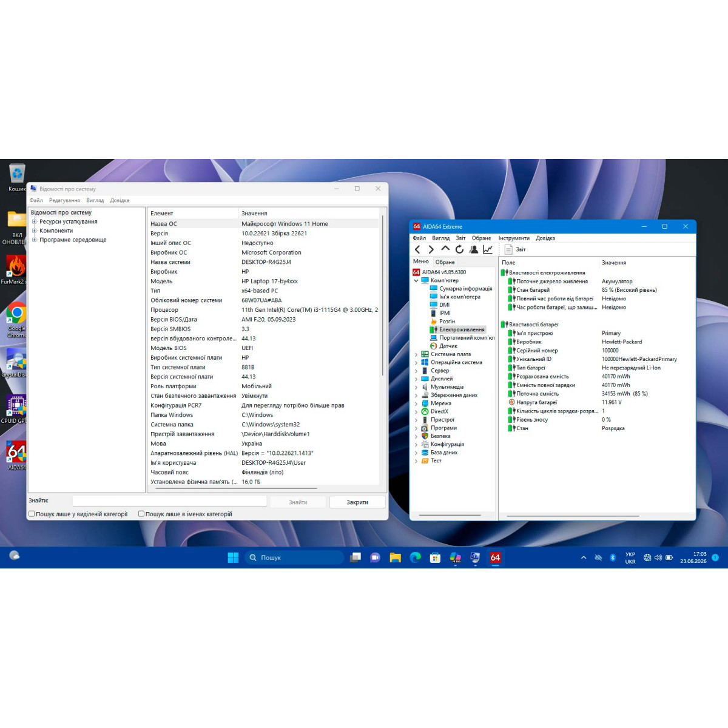
Task: Go back in AIDA64 toolbar
Action: 417,249
